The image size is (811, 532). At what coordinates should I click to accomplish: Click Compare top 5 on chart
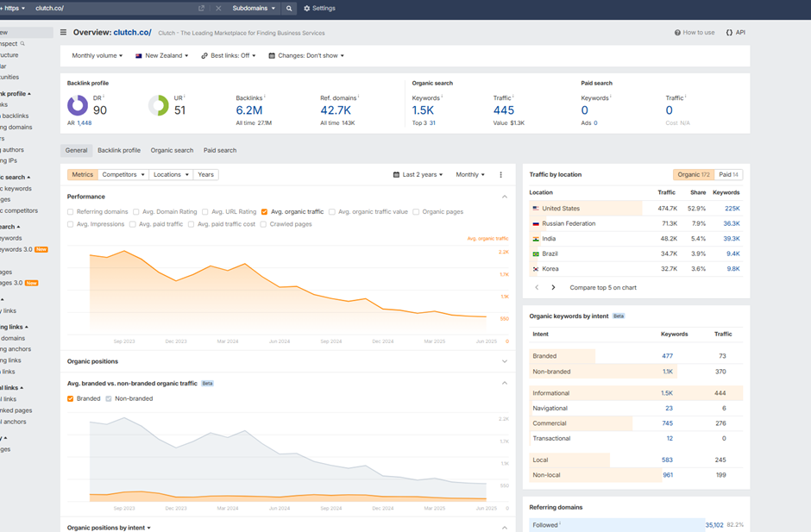tap(603, 287)
